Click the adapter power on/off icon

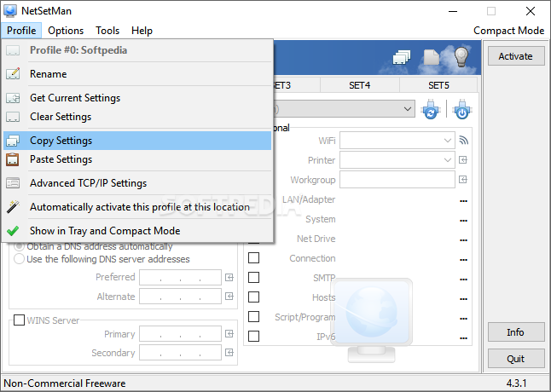pyautogui.click(x=462, y=109)
